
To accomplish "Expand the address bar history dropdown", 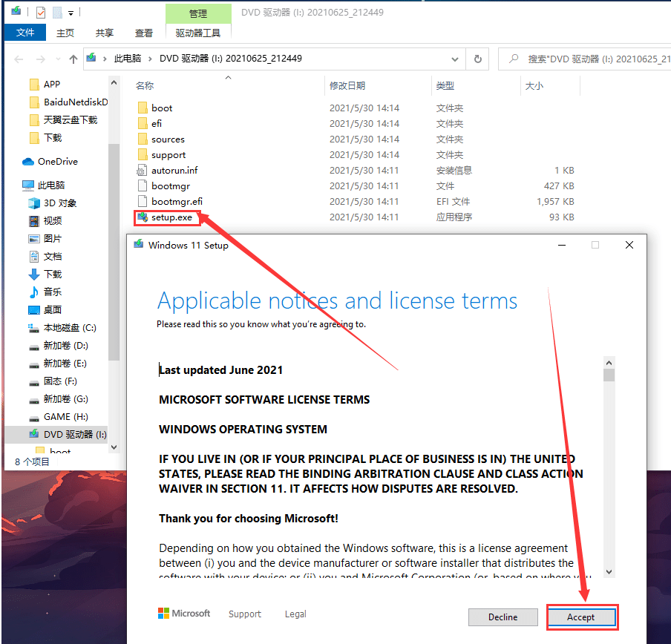I will 455,59.
